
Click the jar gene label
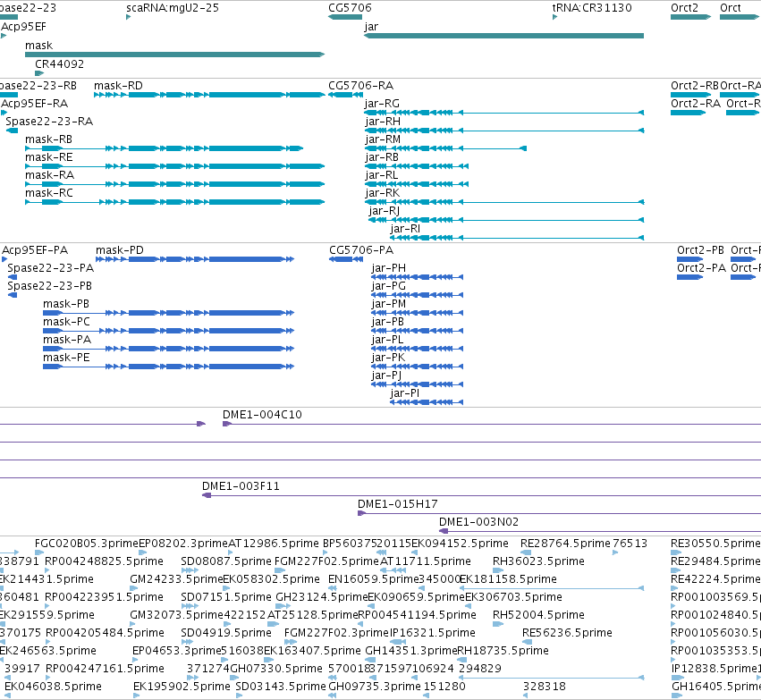(371, 27)
